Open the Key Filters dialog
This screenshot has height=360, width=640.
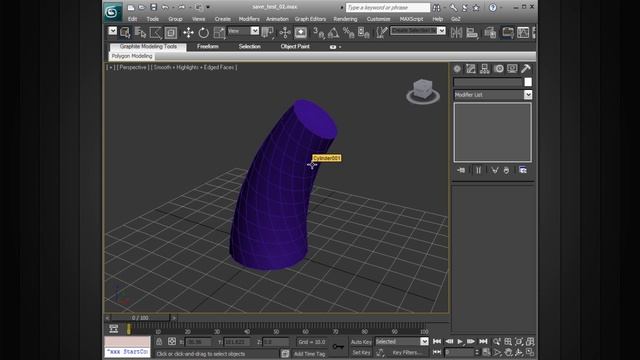point(407,352)
